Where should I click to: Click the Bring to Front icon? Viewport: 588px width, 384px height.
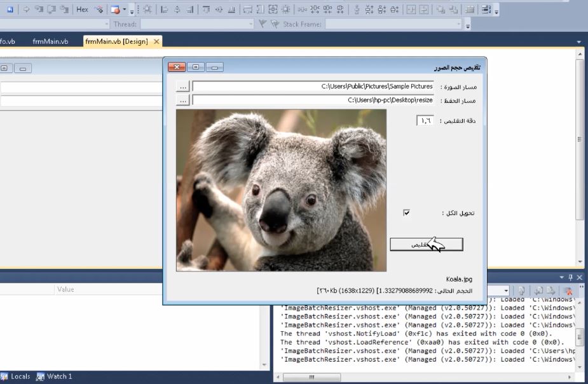point(440,10)
